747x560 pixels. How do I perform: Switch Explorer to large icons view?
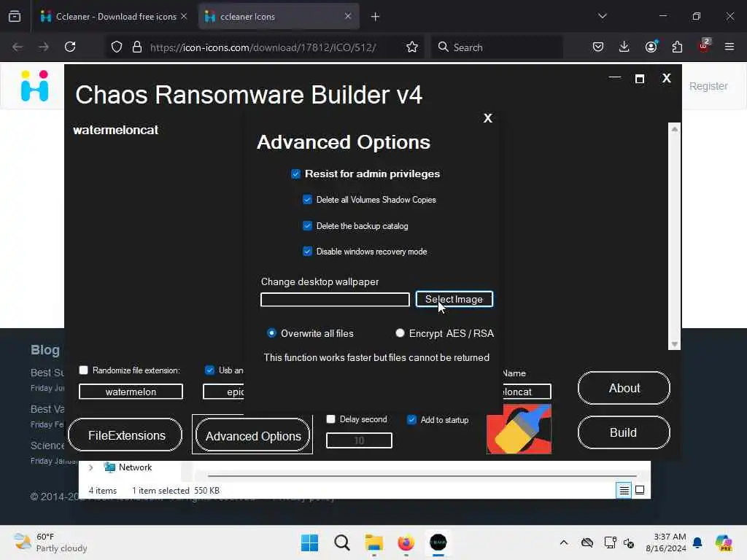coord(640,490)
